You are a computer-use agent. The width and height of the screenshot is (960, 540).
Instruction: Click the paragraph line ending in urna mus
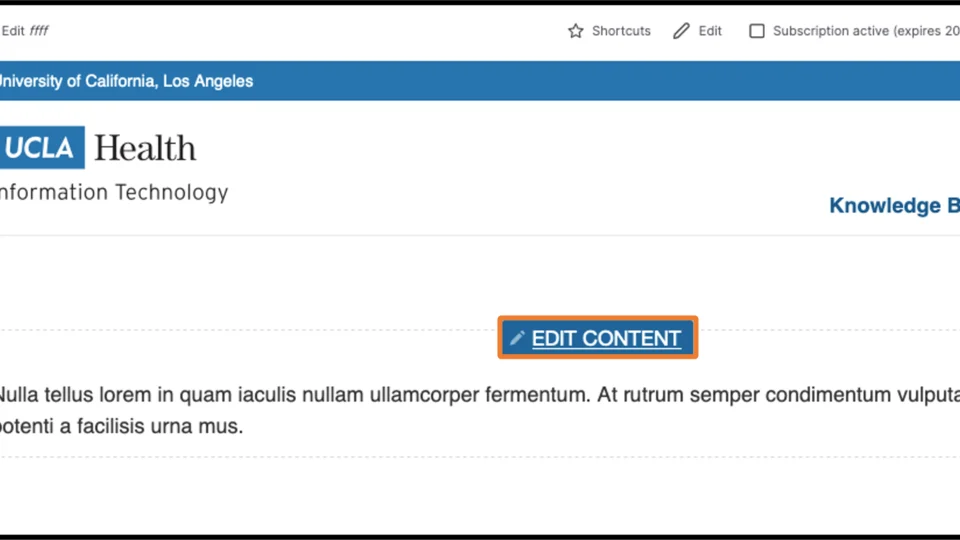(x=120, y=427)
